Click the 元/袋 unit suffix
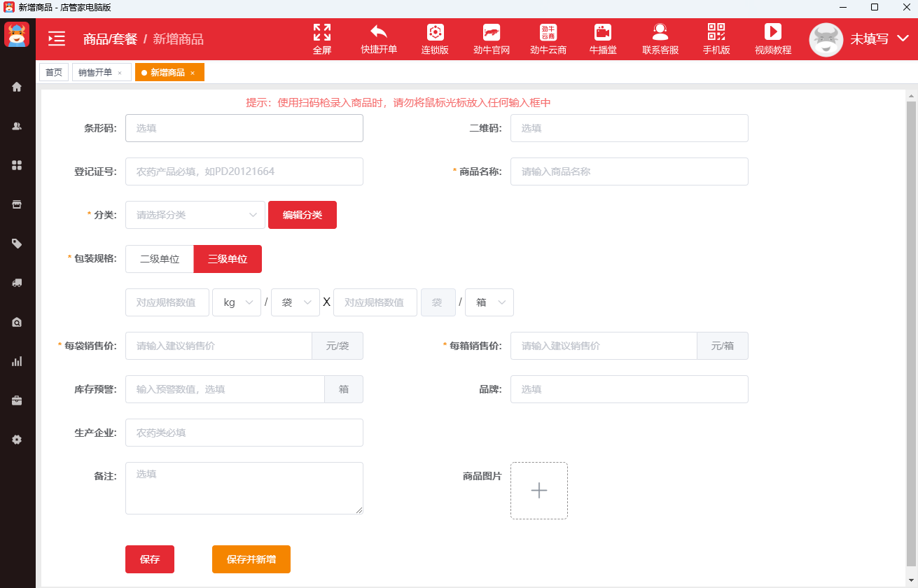 tap(338, 346)
